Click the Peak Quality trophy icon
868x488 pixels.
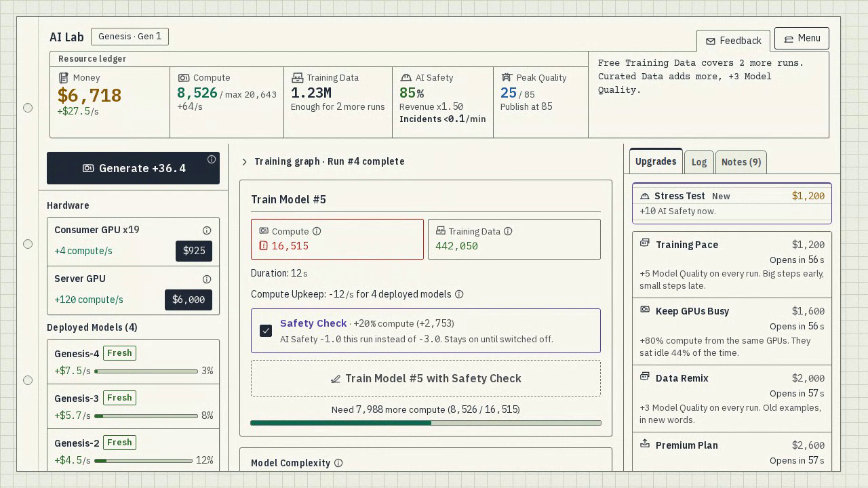(x=507, y=78)
